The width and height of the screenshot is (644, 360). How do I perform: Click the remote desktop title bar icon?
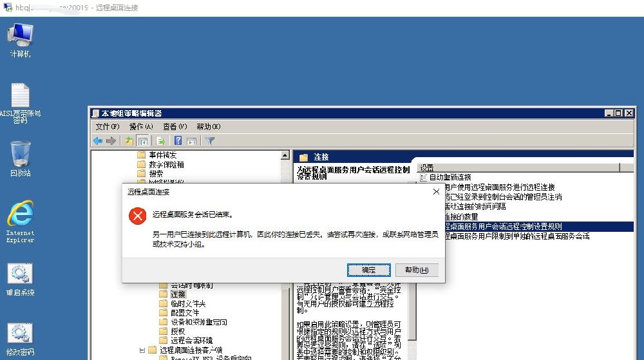tap(7, 7)
